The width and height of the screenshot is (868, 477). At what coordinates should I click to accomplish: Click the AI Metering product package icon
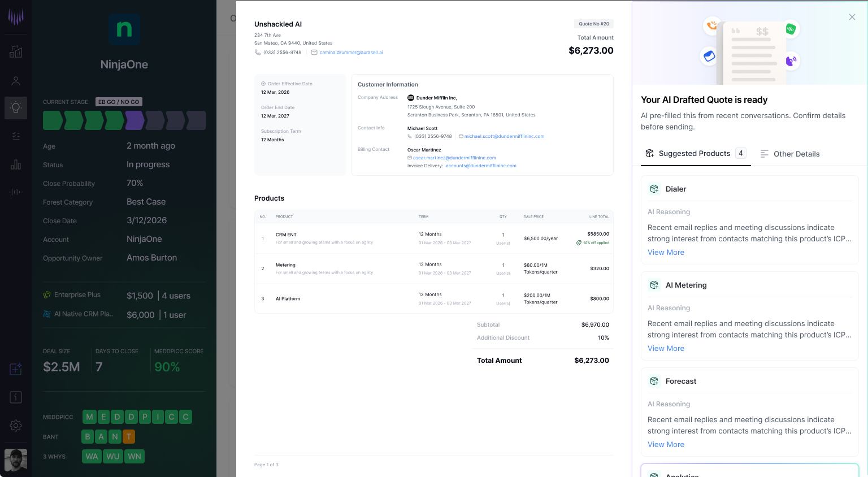click(654, 285)
